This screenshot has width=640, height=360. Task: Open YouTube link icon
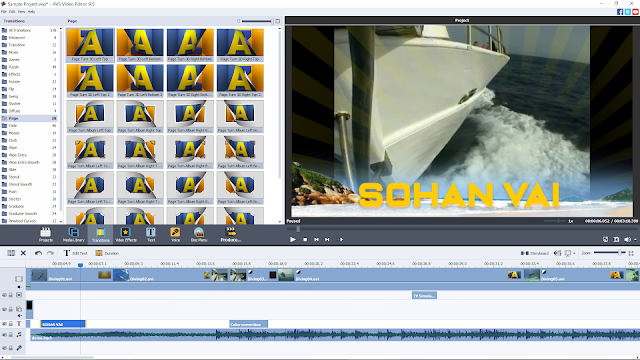pos(636,12)
